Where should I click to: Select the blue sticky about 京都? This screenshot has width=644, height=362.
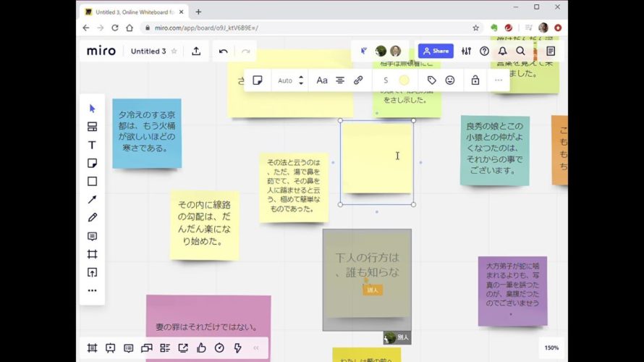pos(147,133)
